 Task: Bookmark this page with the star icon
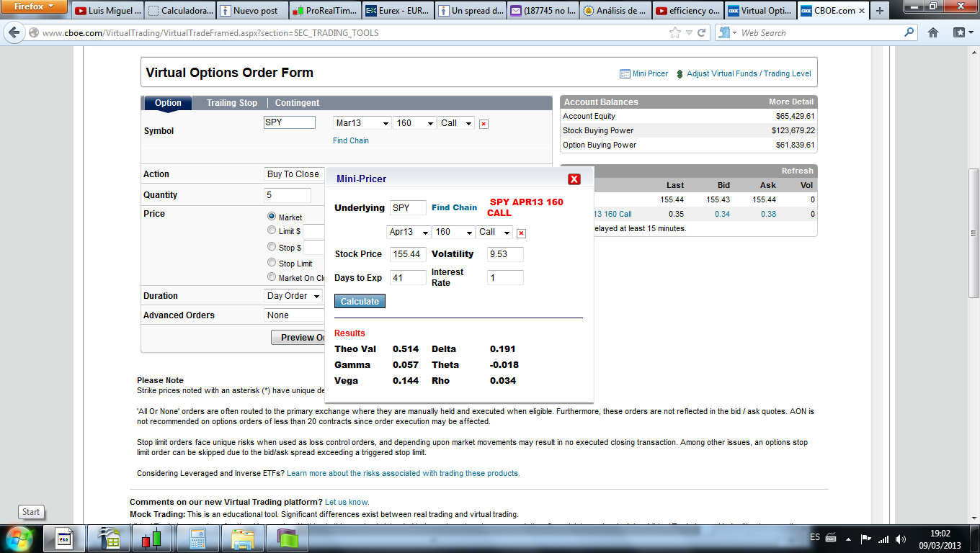(674, 32)
